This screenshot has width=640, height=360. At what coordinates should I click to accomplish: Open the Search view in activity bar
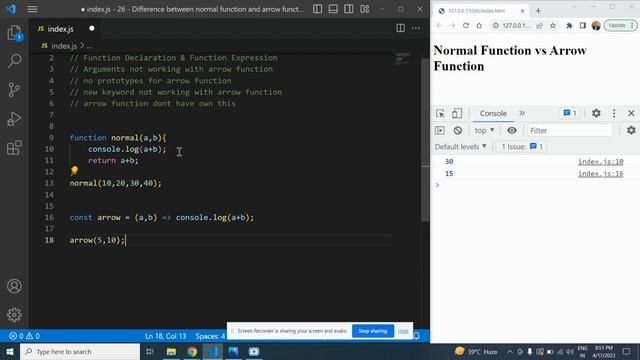14,61
